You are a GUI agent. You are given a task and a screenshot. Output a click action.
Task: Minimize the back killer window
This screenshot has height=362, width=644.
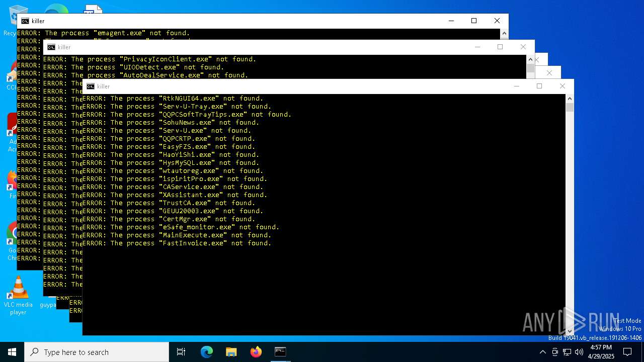[x=451, y=21]
